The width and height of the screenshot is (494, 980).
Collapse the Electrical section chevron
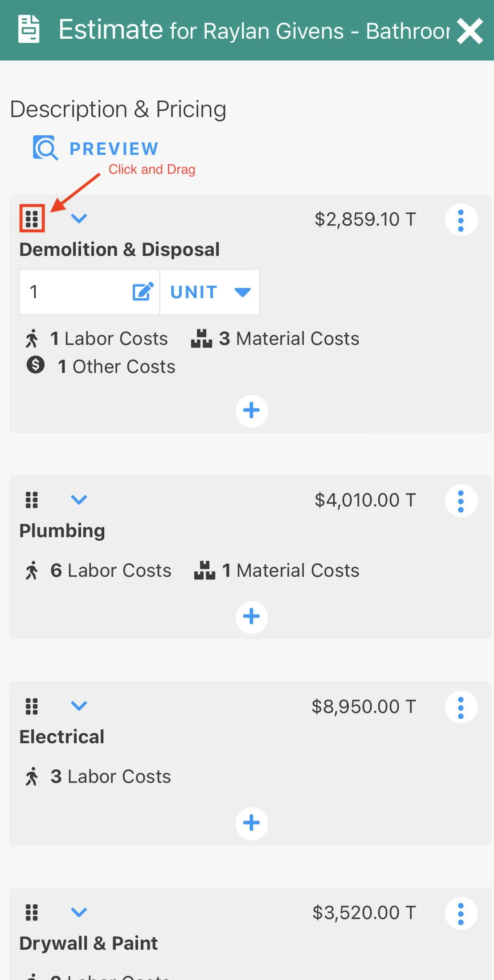click(79, 706)
